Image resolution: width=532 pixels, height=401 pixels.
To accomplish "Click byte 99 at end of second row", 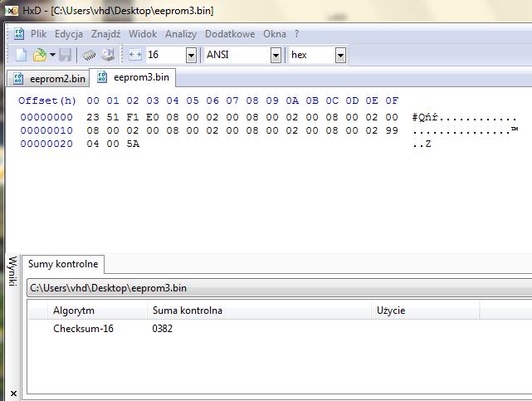I will coord(392,130).
